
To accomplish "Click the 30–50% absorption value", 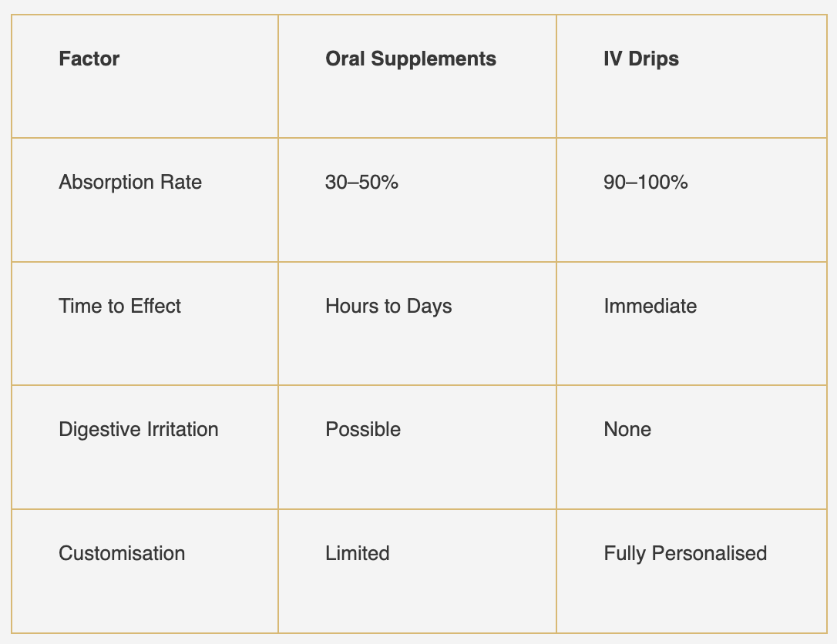I will pos(361,183).
